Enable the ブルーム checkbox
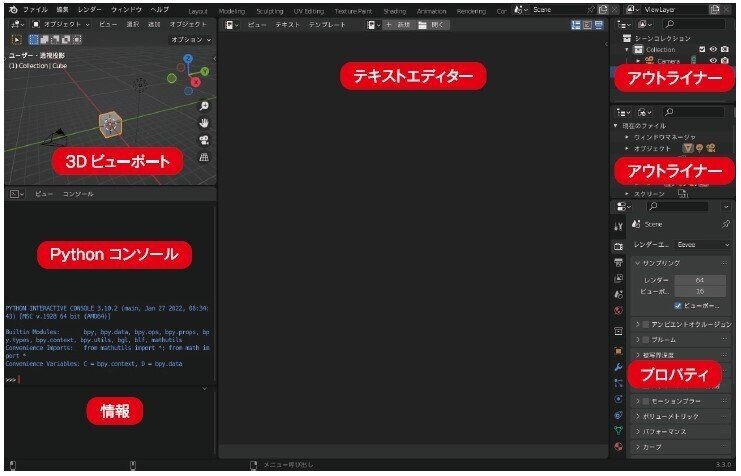The width and height of the screenshot is (741, 476). [646, 340]
